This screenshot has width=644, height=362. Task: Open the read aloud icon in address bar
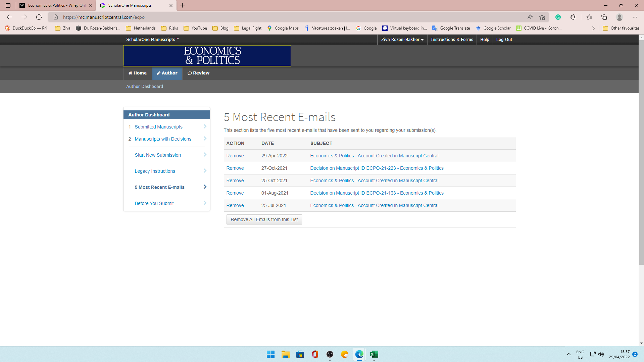click(530, 17)
